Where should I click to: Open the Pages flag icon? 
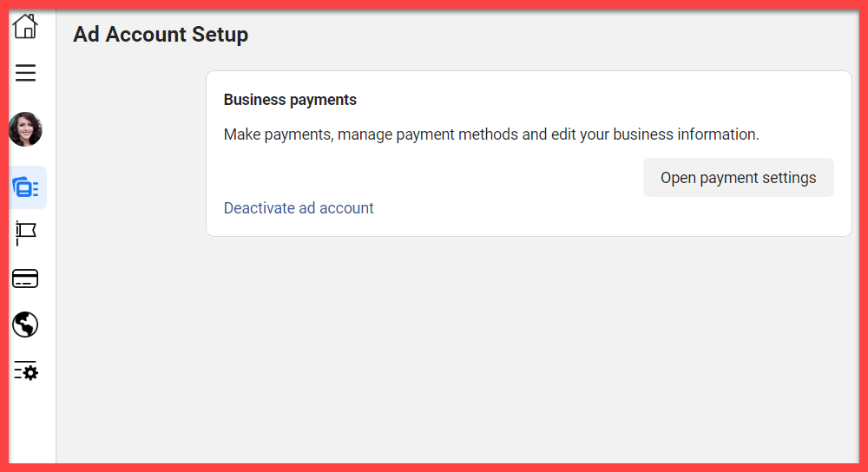[x=25, y=233]
